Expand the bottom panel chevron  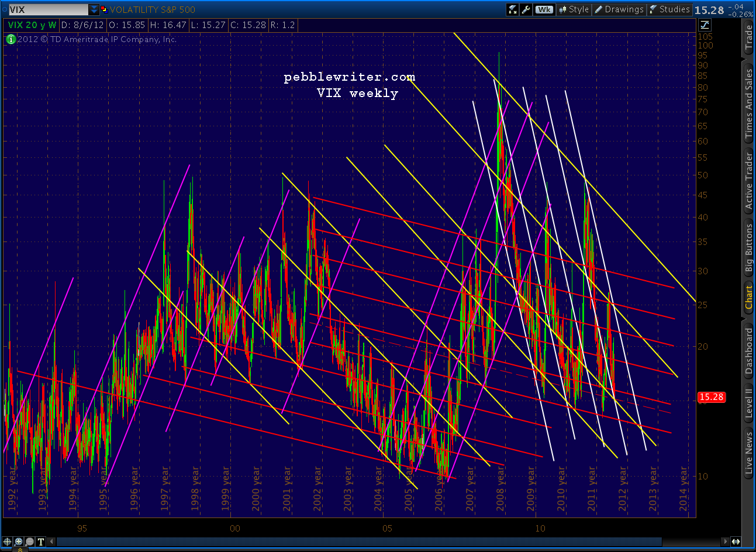coord(20,549)
